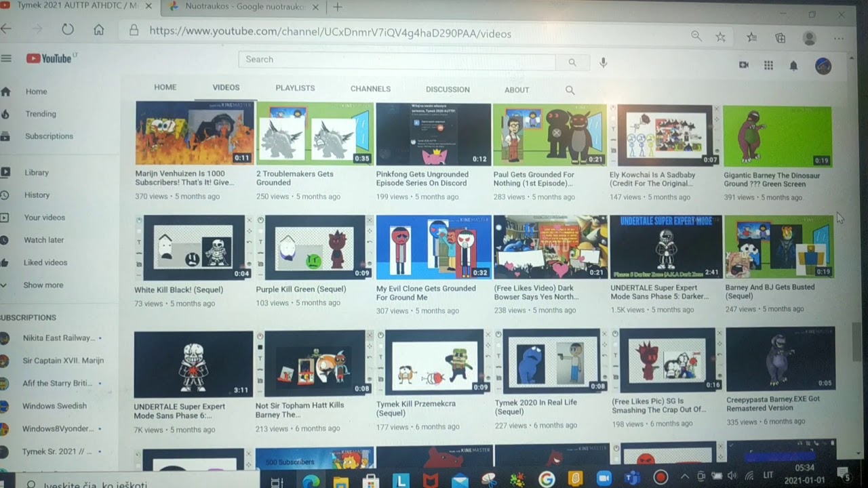
Task: Open UNDERTALE Super Expert Mode Phase 5 thumbnail
Action: click(x=666, y=247)
